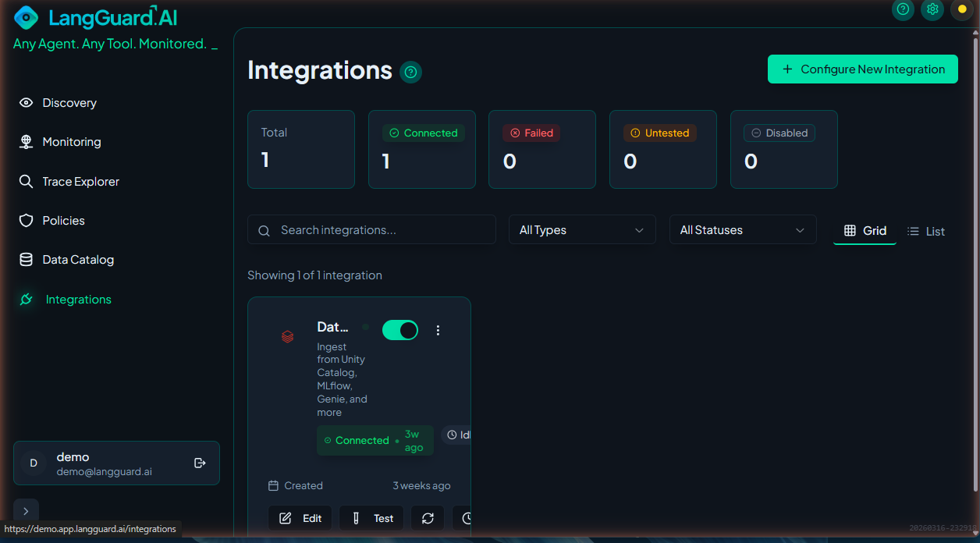
Task: Click the LangGuard.AI logo
Action: point(96,17)
